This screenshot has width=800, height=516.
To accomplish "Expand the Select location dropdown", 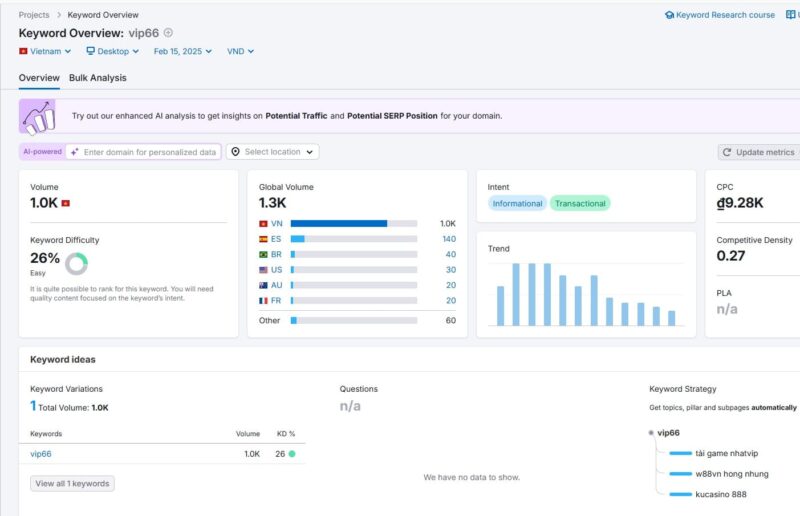I will click(273, 152).
